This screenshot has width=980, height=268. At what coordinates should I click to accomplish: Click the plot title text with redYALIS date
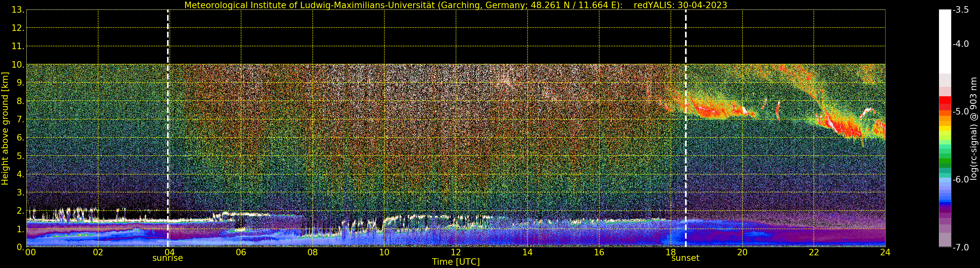tap(456, 5)
